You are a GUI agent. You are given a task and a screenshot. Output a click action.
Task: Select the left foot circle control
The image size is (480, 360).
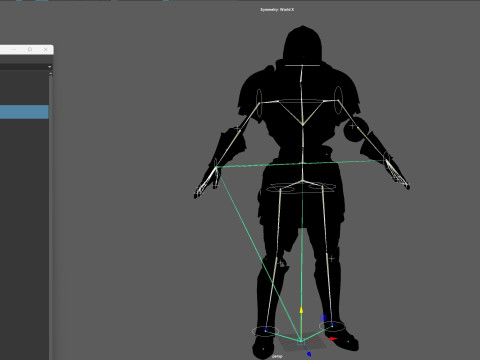[265, 331]
